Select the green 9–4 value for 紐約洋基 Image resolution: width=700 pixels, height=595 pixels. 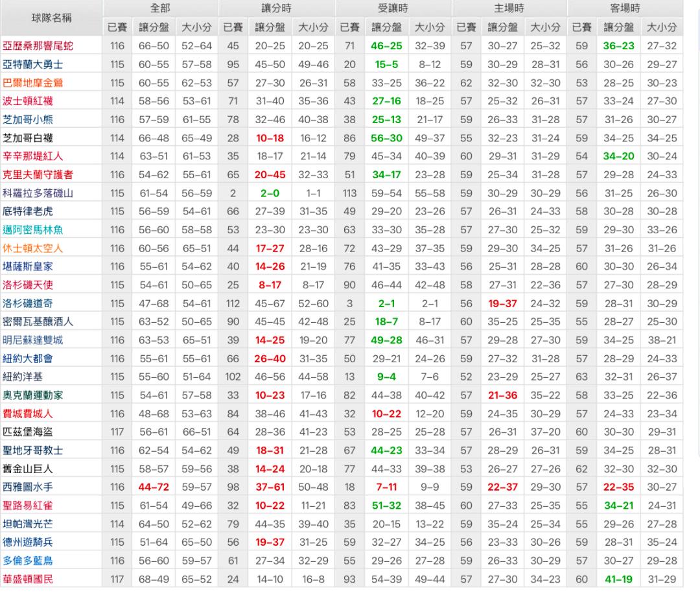(386, 377)
